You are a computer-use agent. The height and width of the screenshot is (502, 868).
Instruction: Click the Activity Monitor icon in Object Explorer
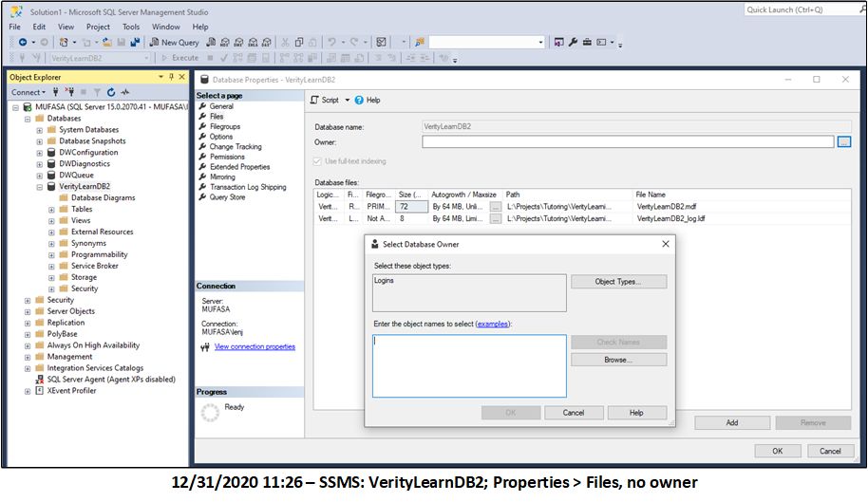(125, 92)
